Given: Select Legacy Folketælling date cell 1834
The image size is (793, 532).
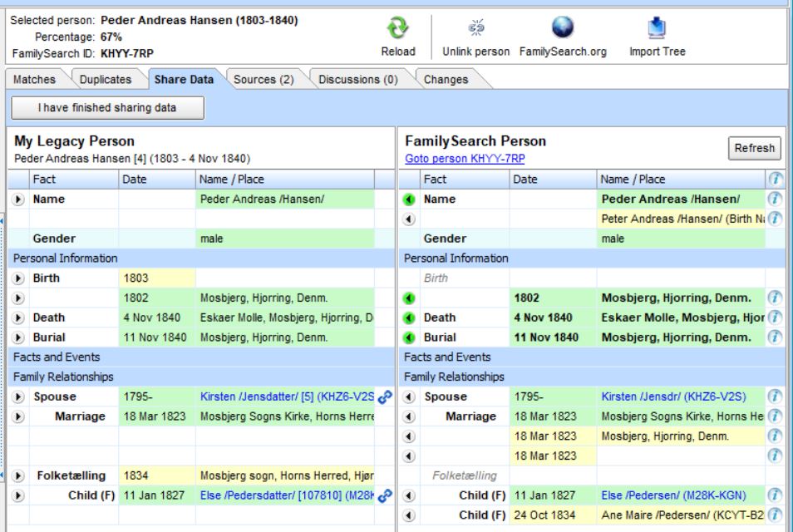Looking at the screenshot, I should click(x=157, y=475).
